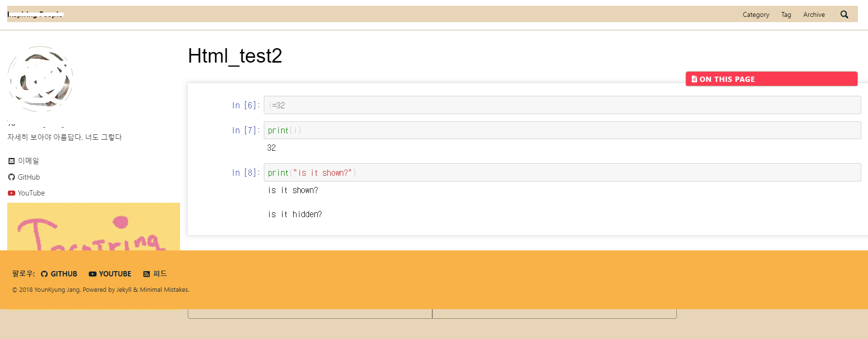Screen dimensions: 868x339
Task: Select the Html_test2 page heading
Action: tap(235, 56)
